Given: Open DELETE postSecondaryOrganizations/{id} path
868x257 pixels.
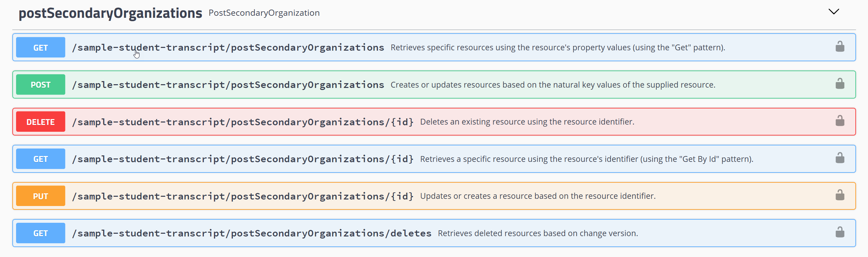Looking at the screenshot, I should pos(243,122).
